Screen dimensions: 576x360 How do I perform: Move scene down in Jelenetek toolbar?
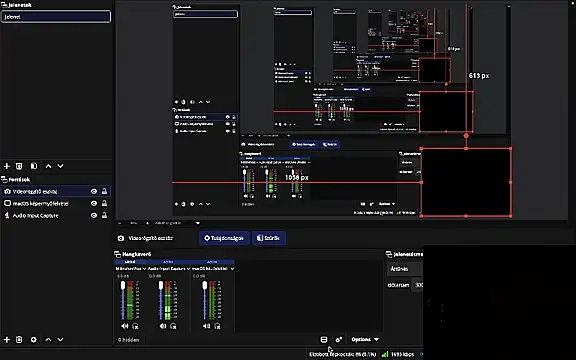pyautogui.click(x=61, y=166)
